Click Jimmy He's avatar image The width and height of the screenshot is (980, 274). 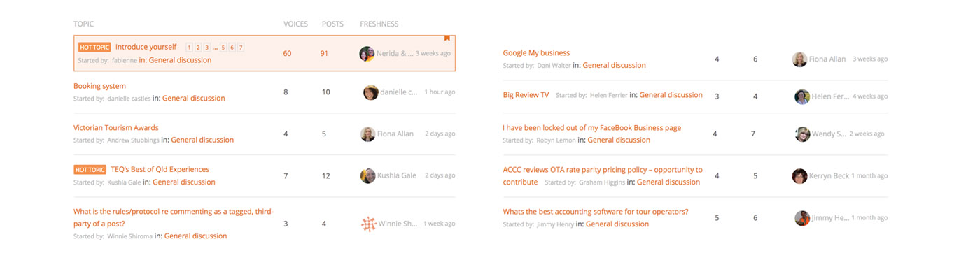pyautogui.click(x=802, y=218)
